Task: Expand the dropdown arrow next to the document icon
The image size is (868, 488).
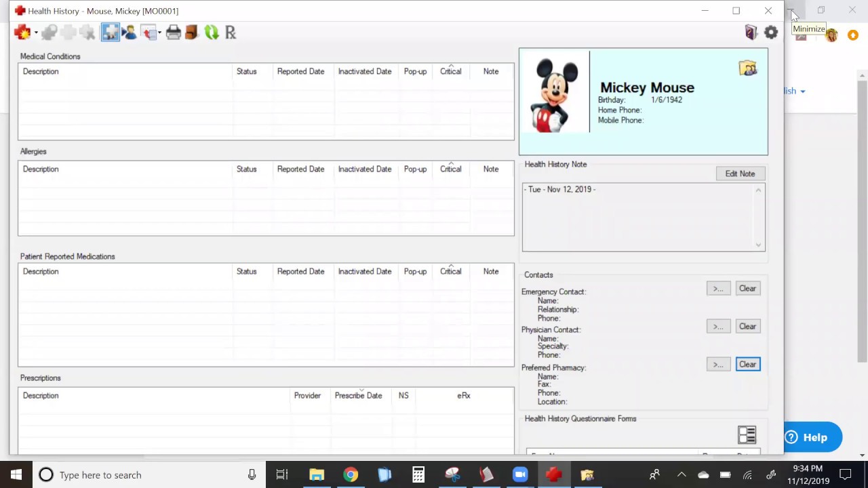Action: pyautogui.click(x=159, y=33)
